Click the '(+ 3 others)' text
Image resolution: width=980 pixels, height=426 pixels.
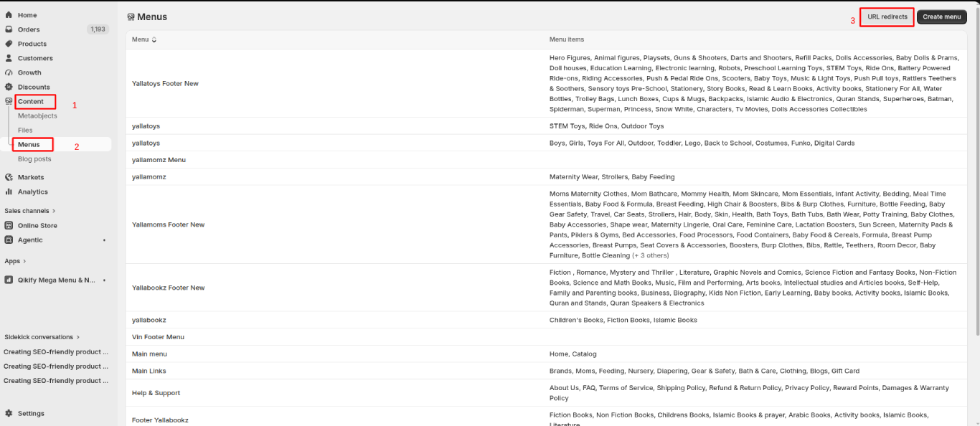coord(650,255)
